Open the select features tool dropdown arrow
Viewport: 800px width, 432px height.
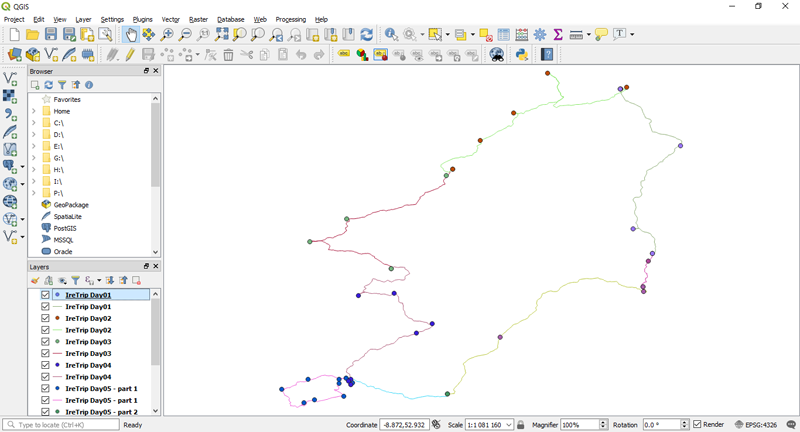[x=447, y=35]
